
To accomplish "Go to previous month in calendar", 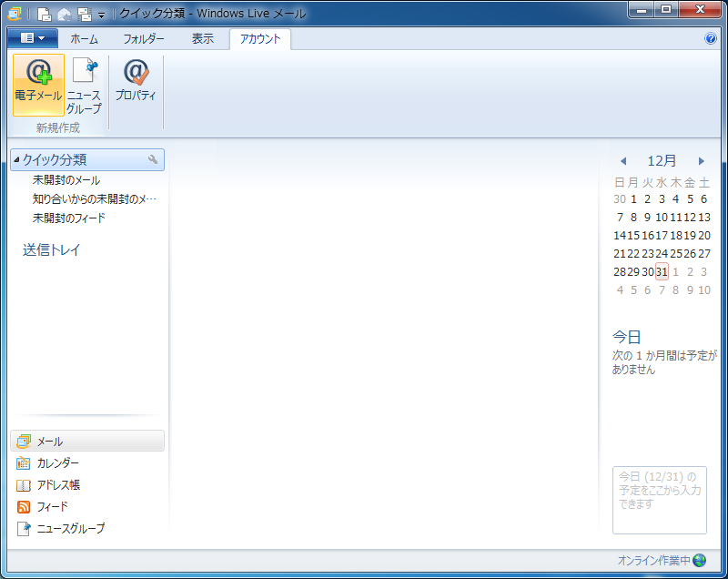I will coord(623,161).
